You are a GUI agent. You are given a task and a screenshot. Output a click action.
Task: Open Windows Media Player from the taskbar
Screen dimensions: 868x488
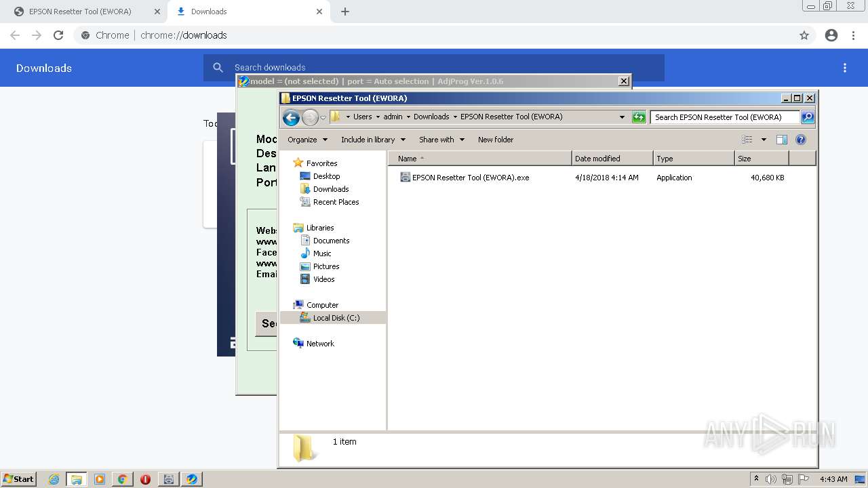(x=100, y=479)
